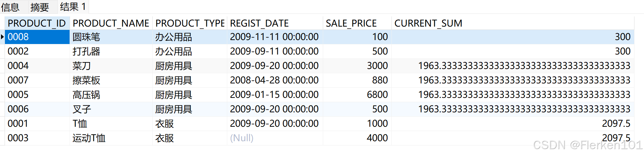Select the 结果 1 tab
The height and width of the screenshot is (156, 644).
click(73, 7)
